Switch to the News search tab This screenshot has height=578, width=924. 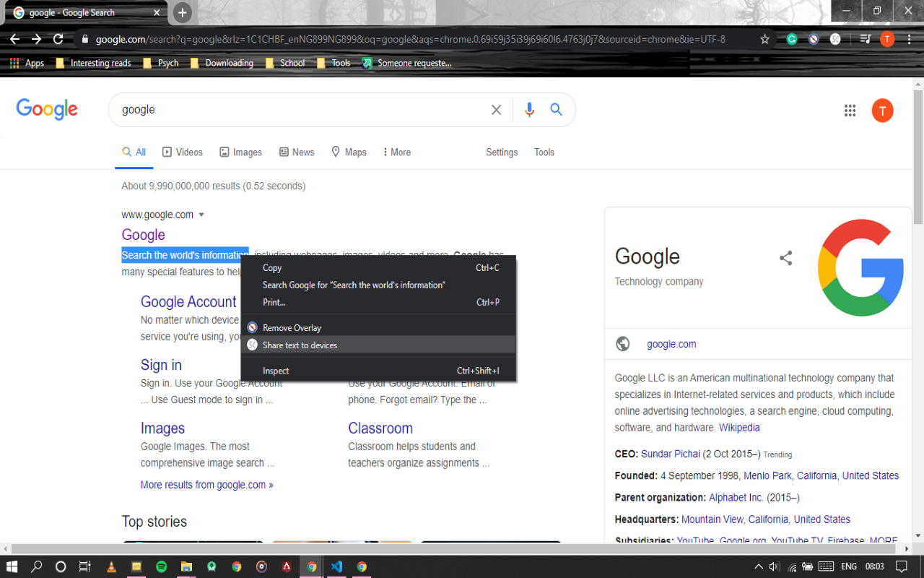pos(297,152)
